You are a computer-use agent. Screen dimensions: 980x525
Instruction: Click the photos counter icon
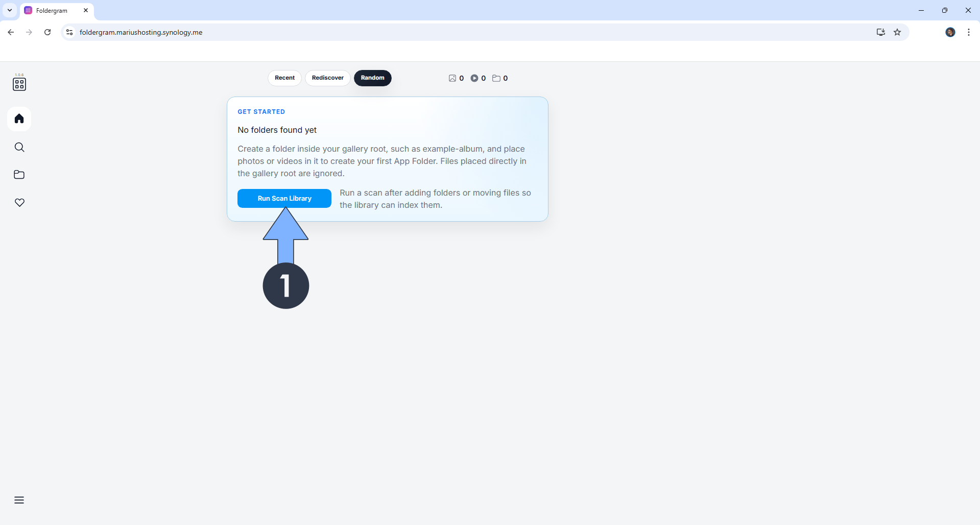point(452,78)
